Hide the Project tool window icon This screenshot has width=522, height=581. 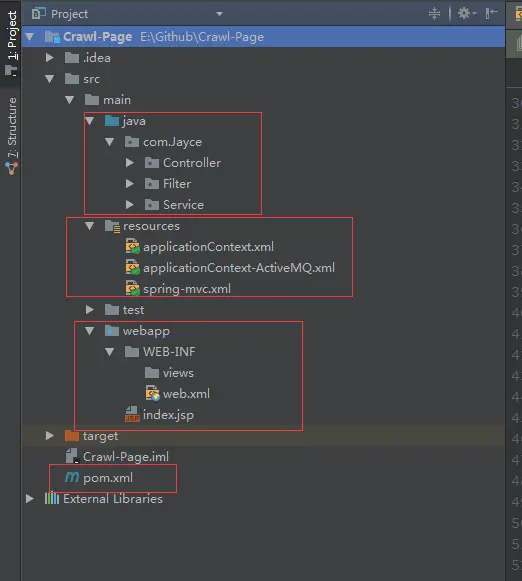(x=491, y=14)
